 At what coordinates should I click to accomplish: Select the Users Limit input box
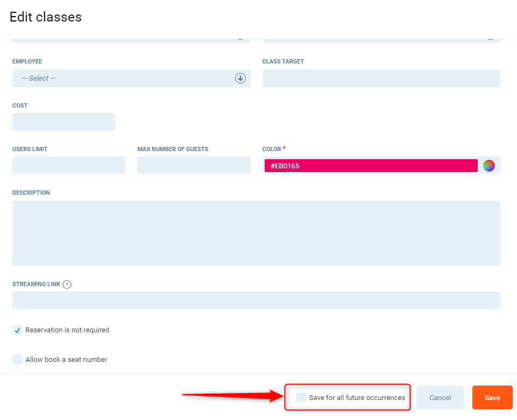pos(69,166)
